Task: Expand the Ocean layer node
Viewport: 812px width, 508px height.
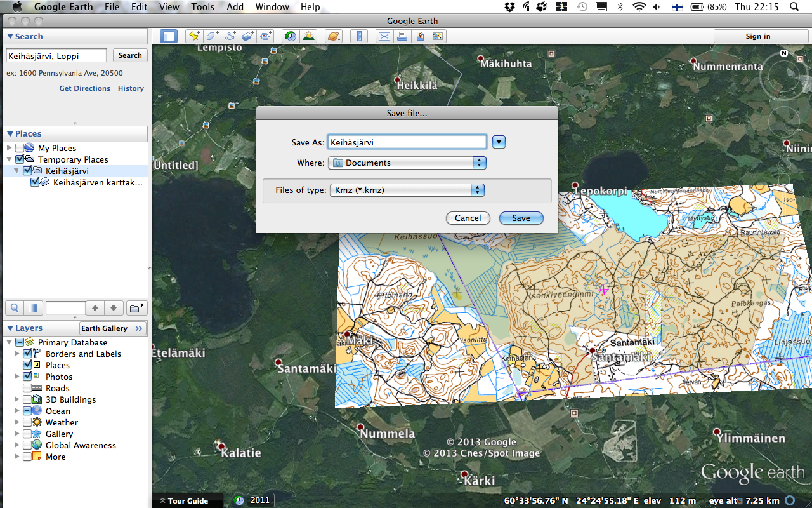Action: pyautogui.click(x=17, y=411)
